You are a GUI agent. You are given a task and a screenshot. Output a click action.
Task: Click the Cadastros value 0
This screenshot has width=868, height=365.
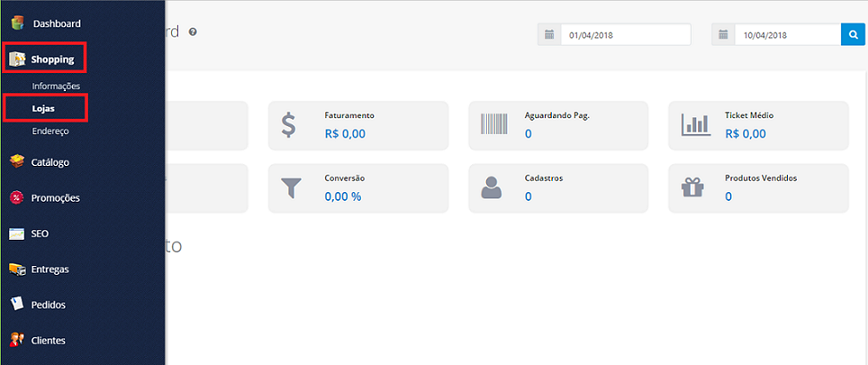[528, 197]
